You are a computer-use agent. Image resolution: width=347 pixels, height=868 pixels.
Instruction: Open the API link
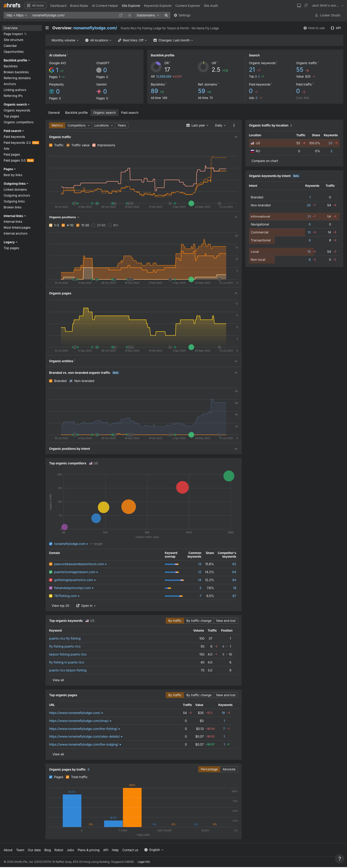pos(336,28)
